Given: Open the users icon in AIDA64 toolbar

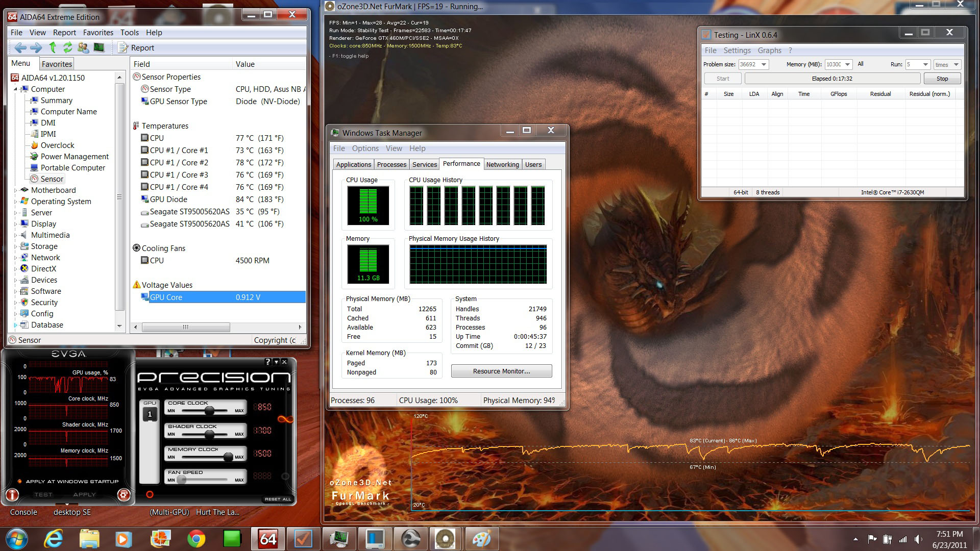Looking at the screenshot, I should pos(83,47).
